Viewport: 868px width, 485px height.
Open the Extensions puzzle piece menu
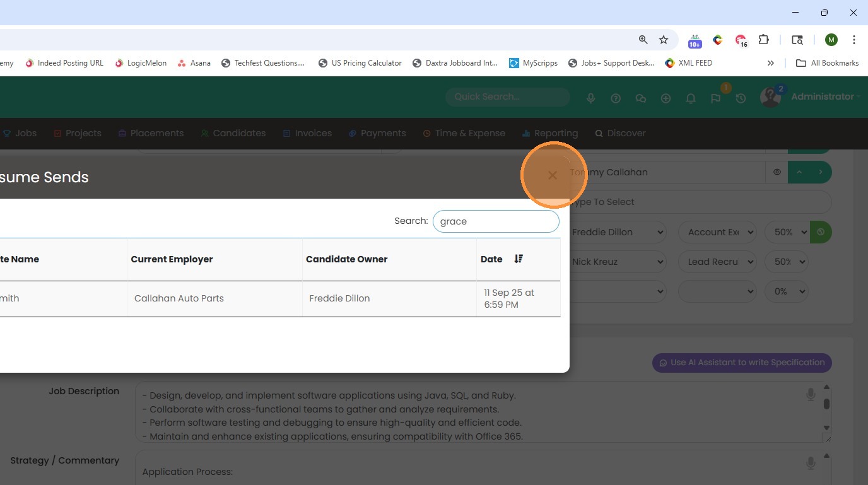[764, 40]
